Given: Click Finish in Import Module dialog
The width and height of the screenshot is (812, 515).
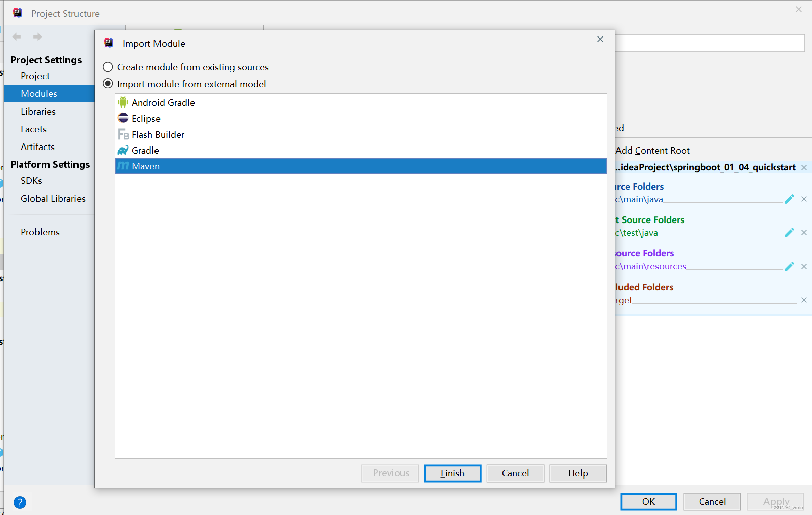Looking at the screenshot, I should pyautogui.click(x=452, y=473).
